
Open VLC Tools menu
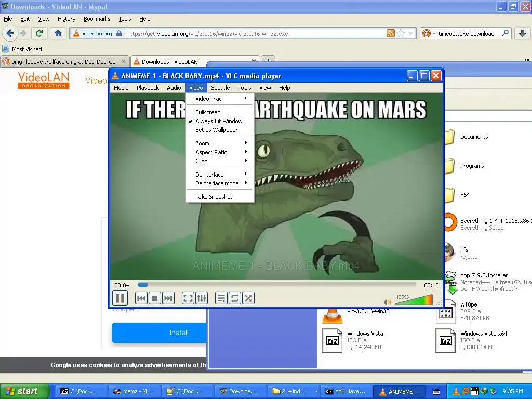point(245,88)
